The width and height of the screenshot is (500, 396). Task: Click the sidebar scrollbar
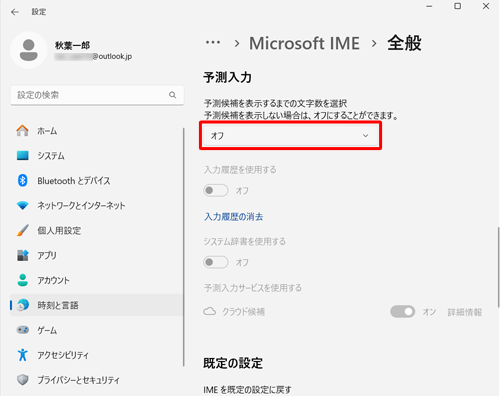(x=184, y=247)
